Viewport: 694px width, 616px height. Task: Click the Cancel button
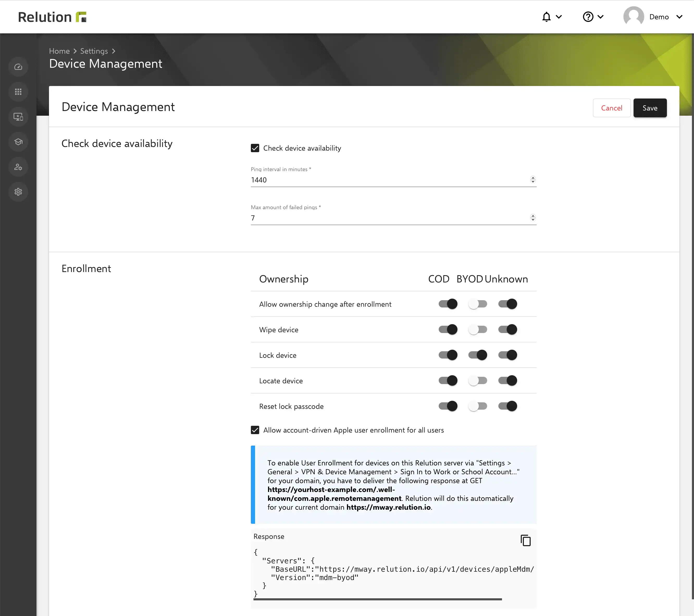coord(611,108)
